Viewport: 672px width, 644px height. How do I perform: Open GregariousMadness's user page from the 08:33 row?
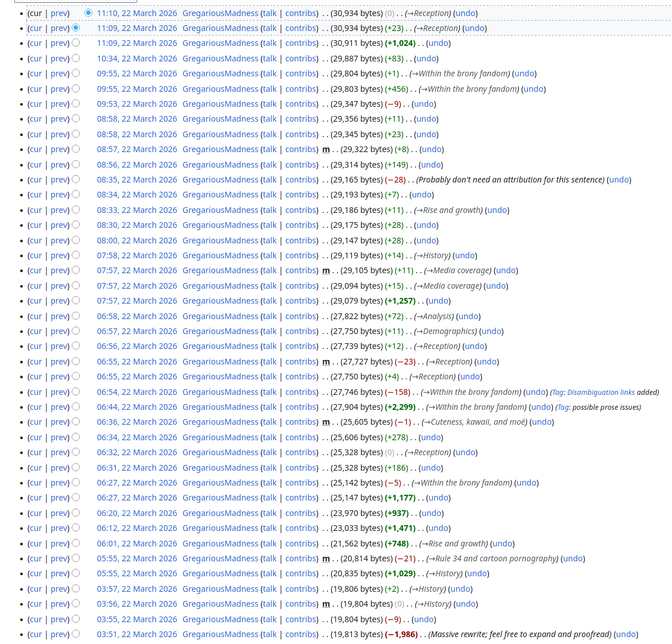coord(220,210)
